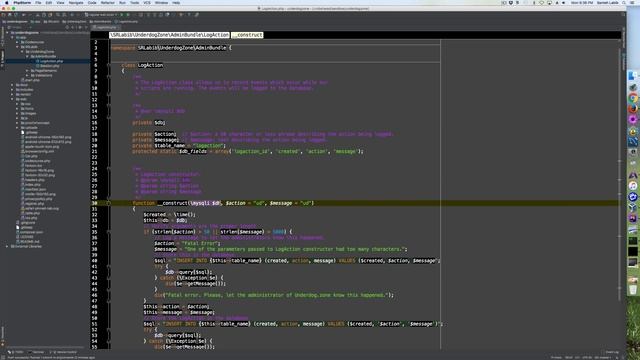Open Spotlight search in menu bar

pos(624,2)
